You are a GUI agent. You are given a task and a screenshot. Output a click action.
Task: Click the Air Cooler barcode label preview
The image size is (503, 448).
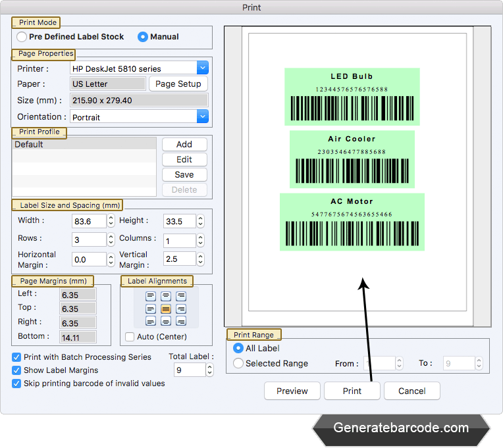click(352, 159)
